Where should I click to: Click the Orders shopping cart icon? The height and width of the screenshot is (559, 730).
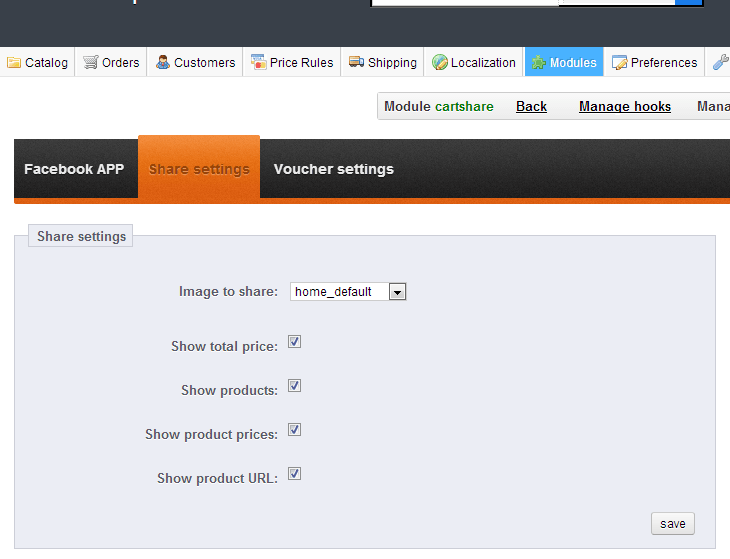point(91,62)
